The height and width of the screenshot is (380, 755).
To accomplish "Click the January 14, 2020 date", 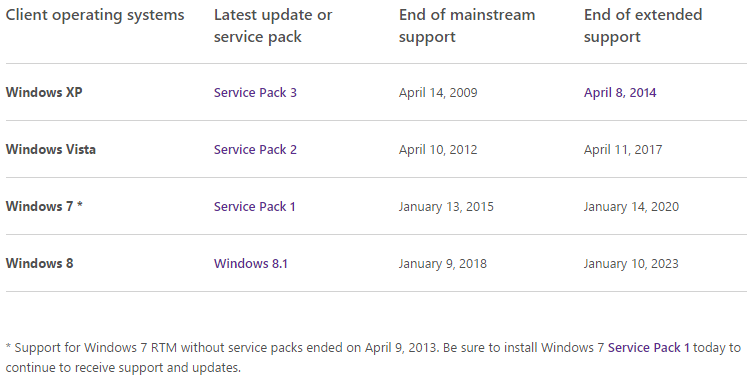I will click(631, 207).
